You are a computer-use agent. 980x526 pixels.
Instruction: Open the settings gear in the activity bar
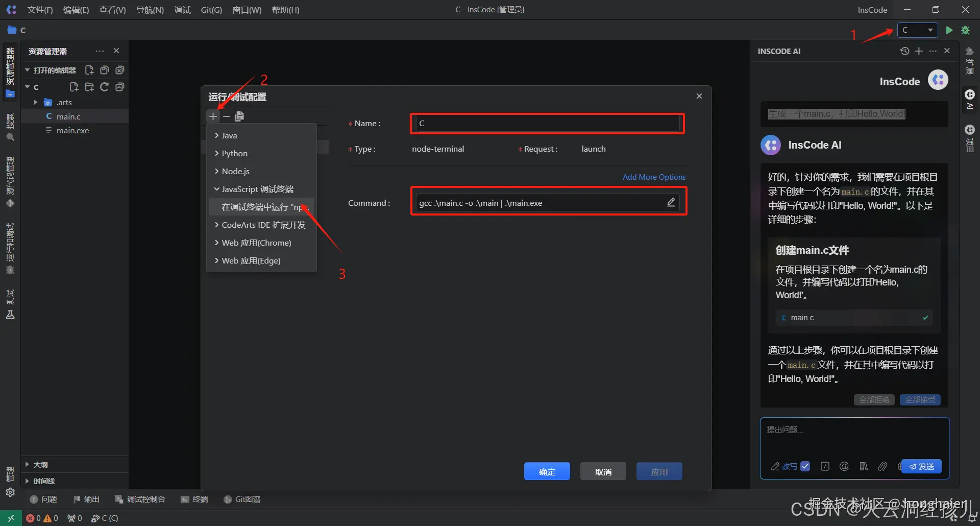tap(10, 492)
